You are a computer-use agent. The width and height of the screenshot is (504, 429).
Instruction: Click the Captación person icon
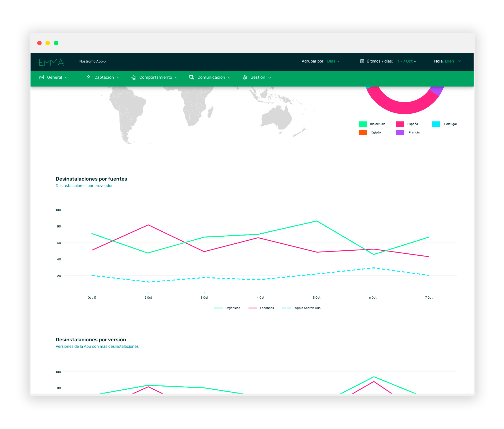point(89,77)
